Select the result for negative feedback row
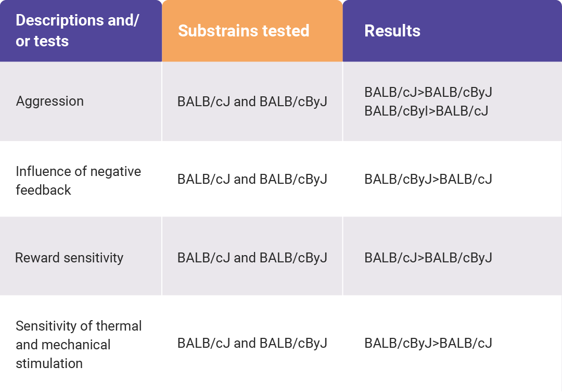 click(428, 179)
